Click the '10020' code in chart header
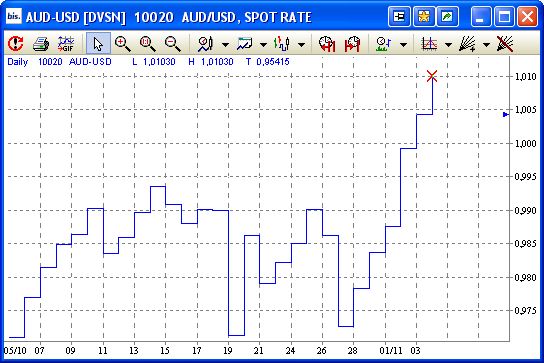Screen dimensions: 544x363 [50, 62]
